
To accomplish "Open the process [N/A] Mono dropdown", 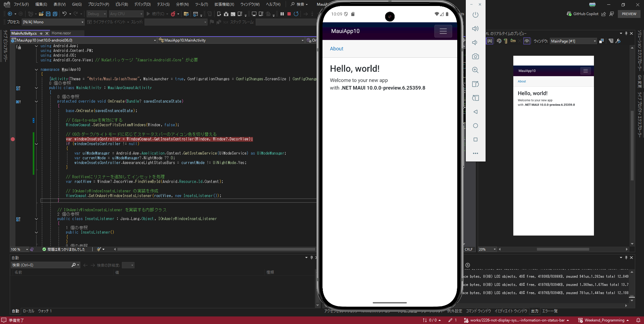I will [x=53, y=22].
